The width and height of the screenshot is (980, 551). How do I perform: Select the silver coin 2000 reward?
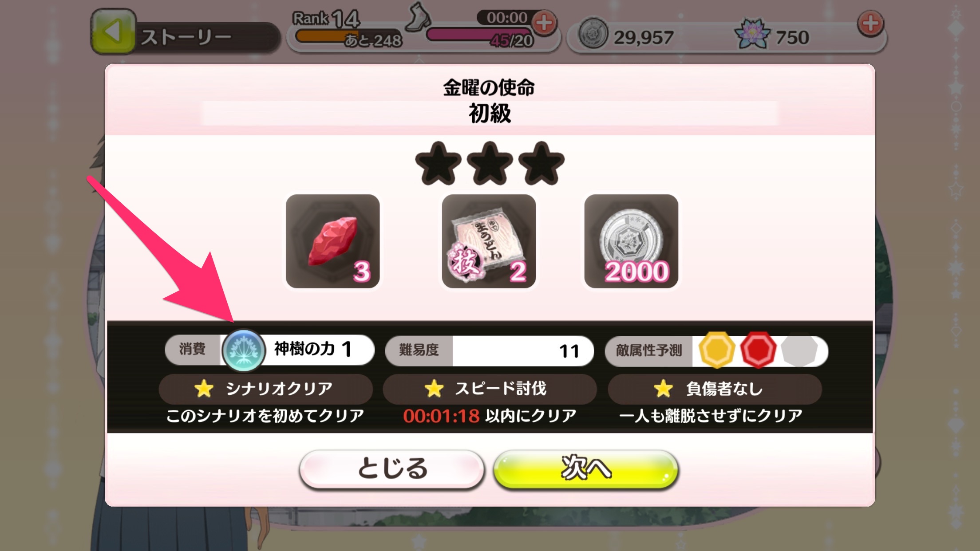631,241
